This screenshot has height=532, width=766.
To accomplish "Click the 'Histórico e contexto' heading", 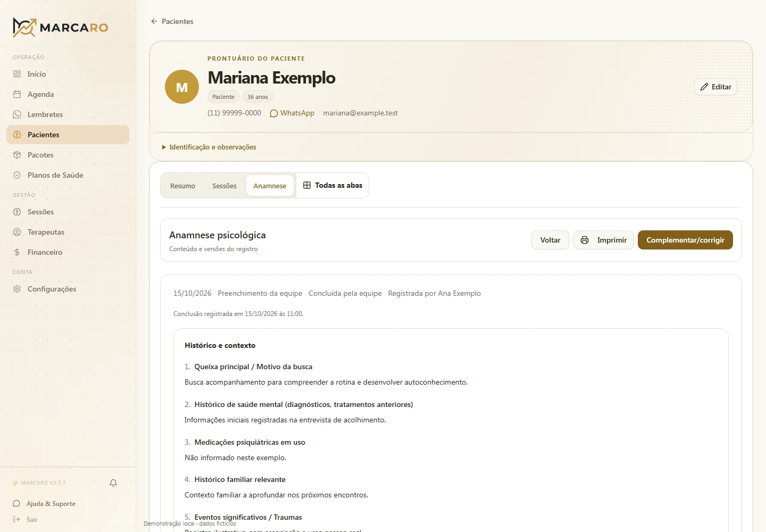I will click(220, 345).
